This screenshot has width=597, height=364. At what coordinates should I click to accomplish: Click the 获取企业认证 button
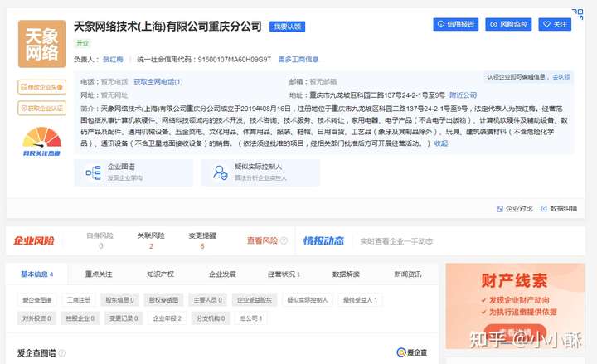[x=42, y=108]
